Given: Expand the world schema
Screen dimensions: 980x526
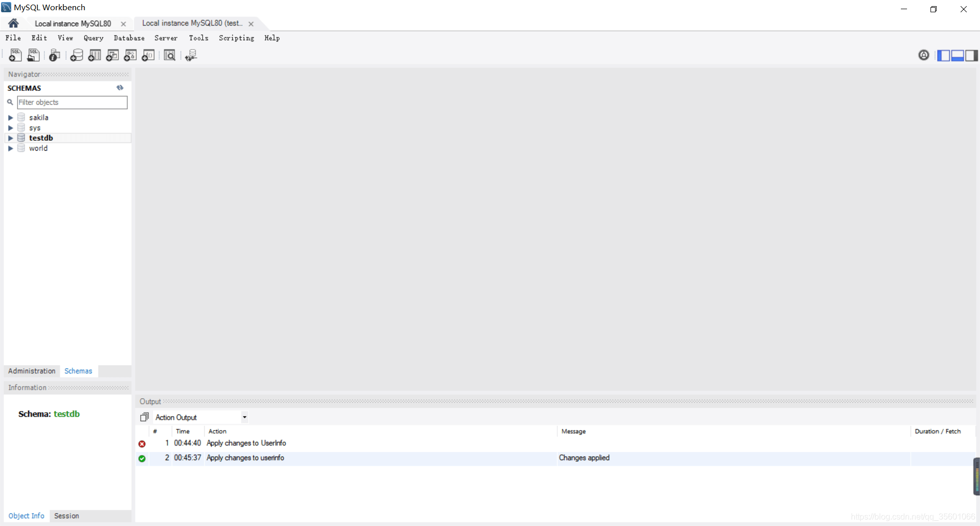Looking at the screenshot, I should [10, 148].
